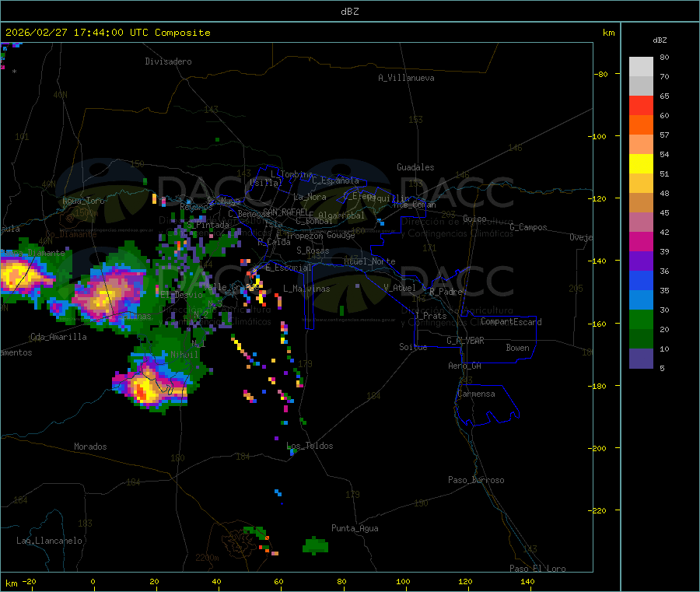
Task: Click the La_Nora location label
Action: (x=310, y=197)
